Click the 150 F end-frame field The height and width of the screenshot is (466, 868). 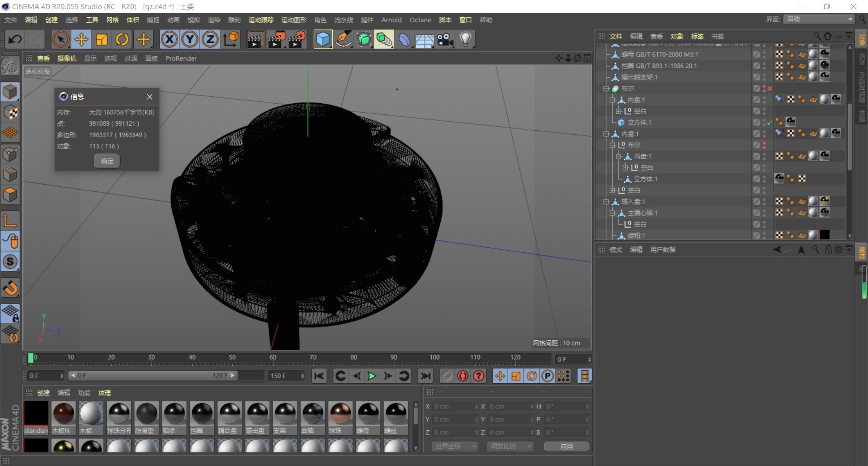click(x=287, y=376)
